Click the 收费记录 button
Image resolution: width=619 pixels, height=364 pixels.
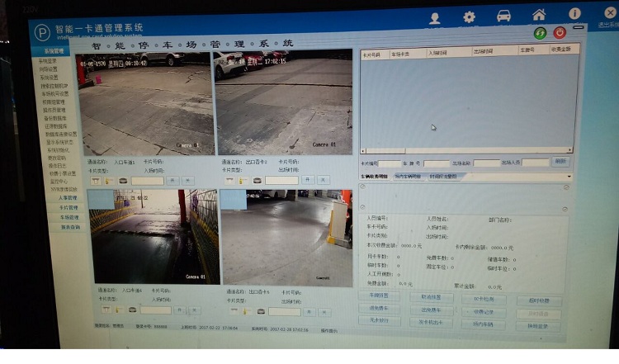tap(484, 312)
